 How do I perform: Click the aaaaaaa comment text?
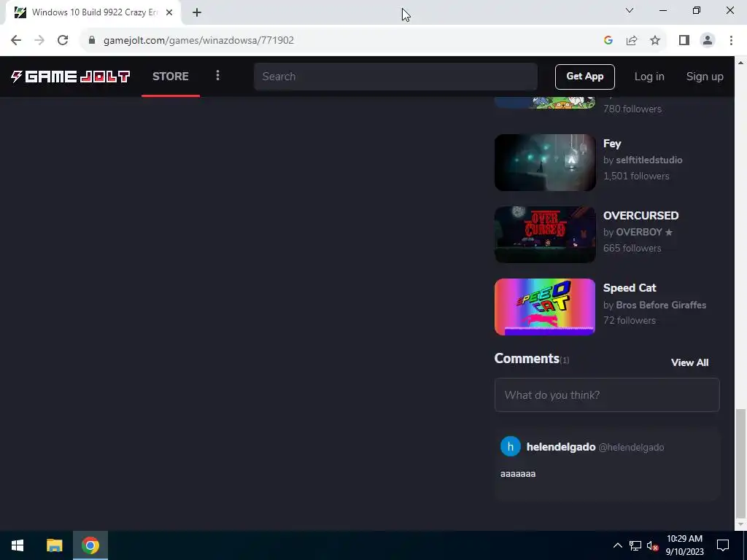click(518, 474)
